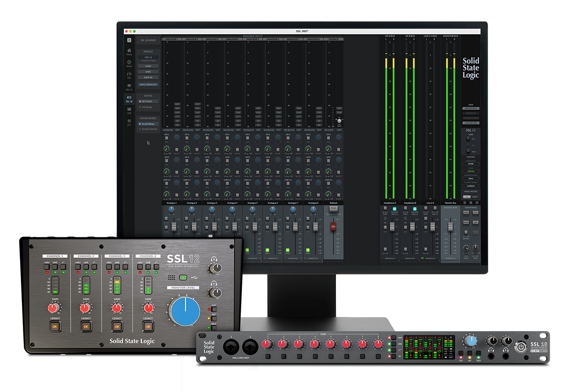Select the UF1 controller icon
Screen dimensions: 571x392
coord(130,121)
